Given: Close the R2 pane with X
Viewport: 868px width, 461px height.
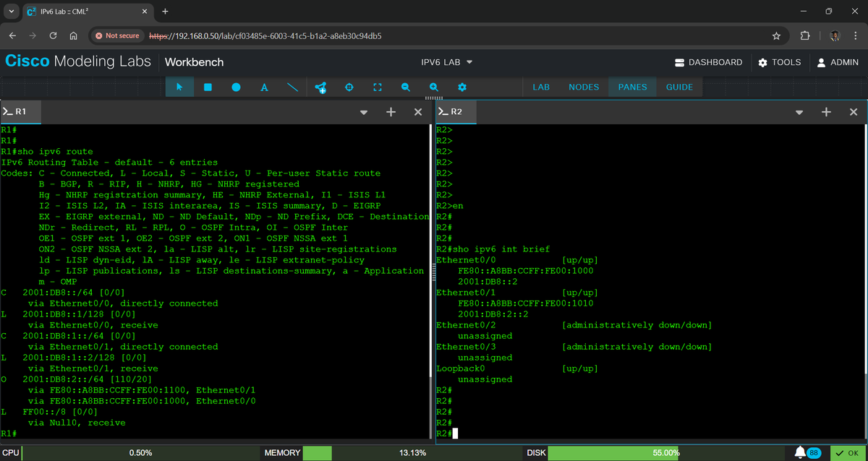Looking at the screenshot, I should coord(854,112).
